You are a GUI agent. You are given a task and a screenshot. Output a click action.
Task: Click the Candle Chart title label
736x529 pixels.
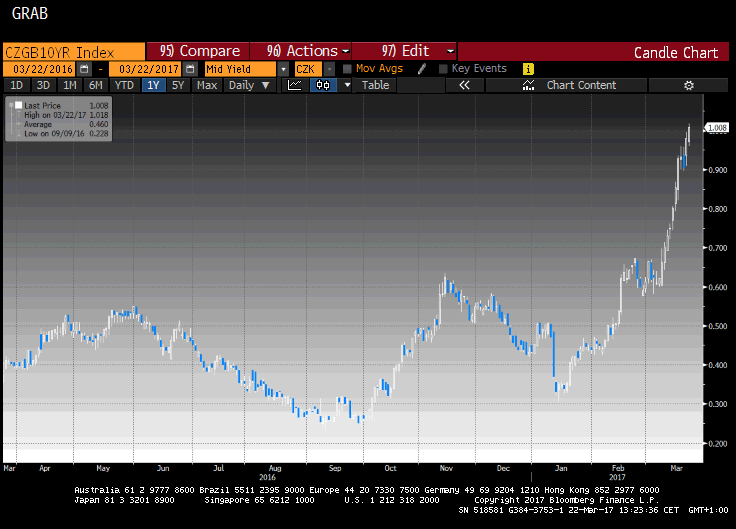pos(676,53)
